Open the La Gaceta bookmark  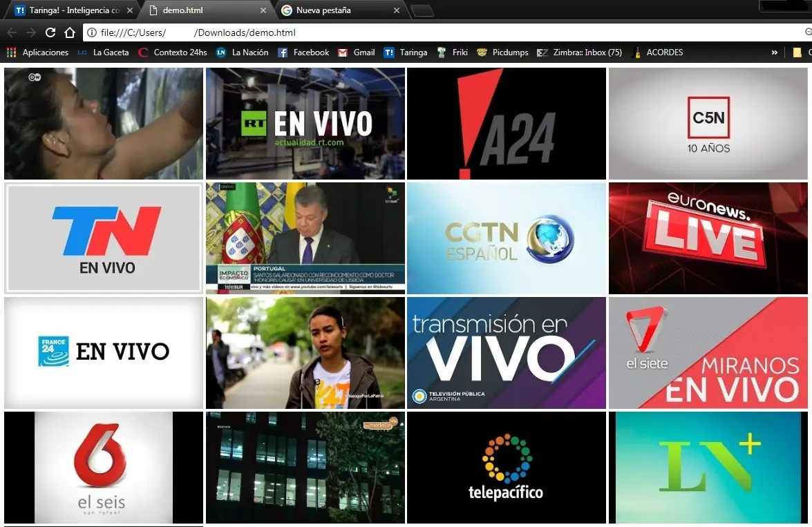[103, 52]
